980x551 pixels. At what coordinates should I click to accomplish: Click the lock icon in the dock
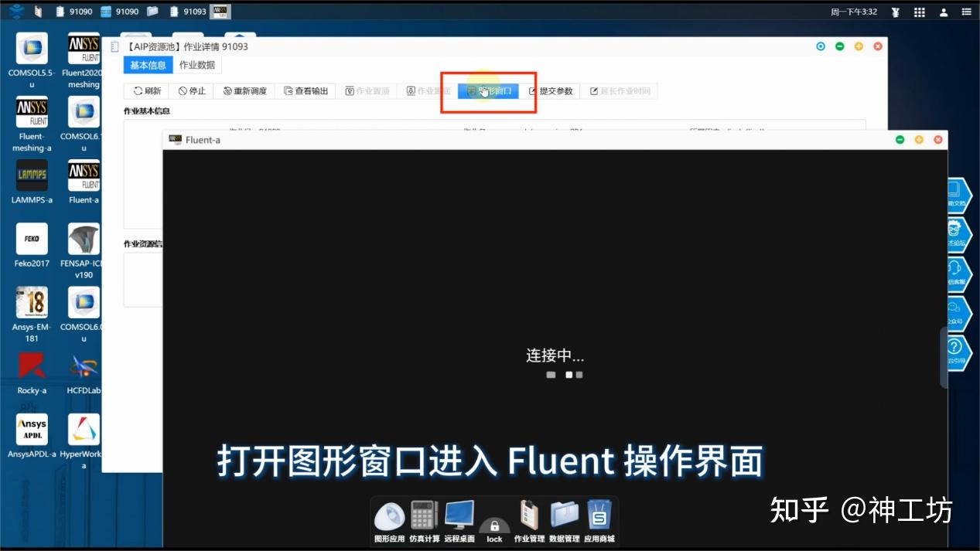tap(494, 529)
